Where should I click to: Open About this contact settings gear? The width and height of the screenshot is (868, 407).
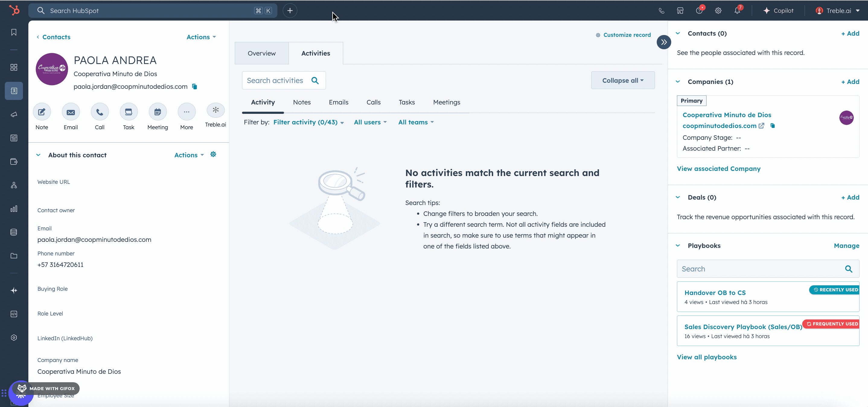213,155
